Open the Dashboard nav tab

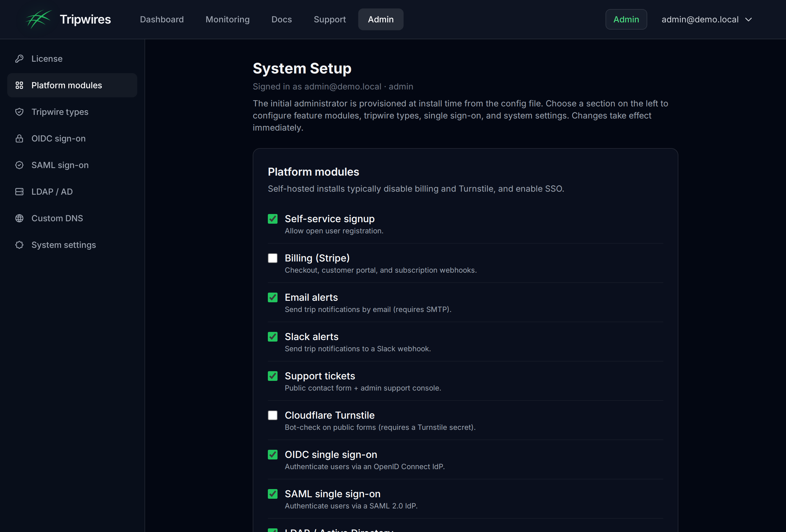coord(162,19)
